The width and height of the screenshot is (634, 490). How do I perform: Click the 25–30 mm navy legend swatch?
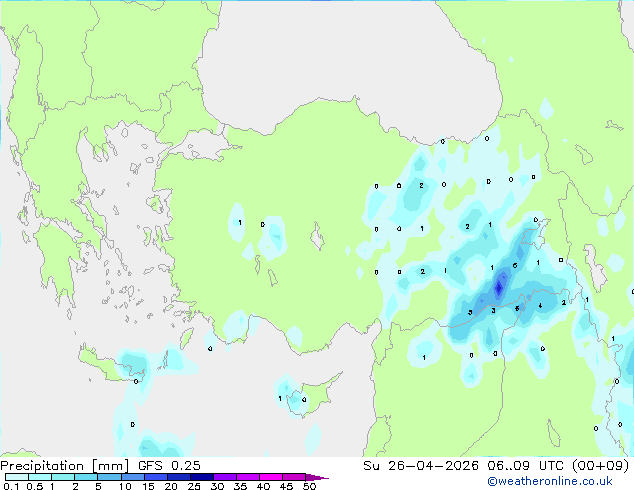[x=201, y=477]
